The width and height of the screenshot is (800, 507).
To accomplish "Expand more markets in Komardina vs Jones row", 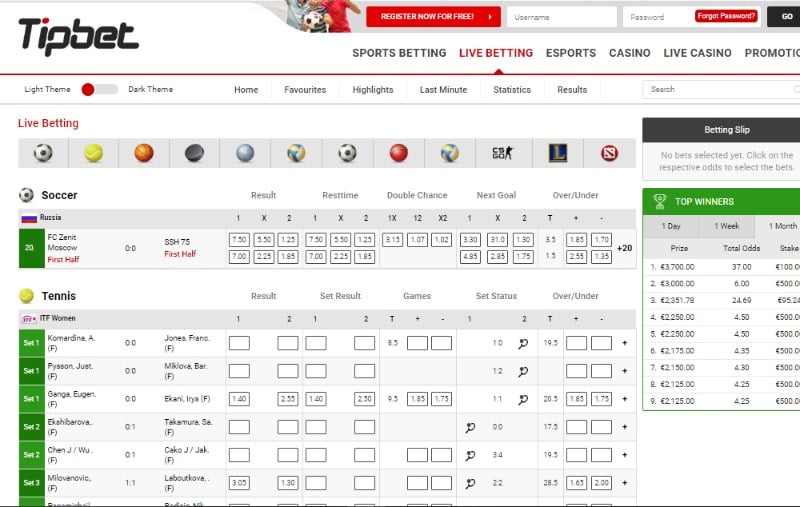I will [624, 343].
